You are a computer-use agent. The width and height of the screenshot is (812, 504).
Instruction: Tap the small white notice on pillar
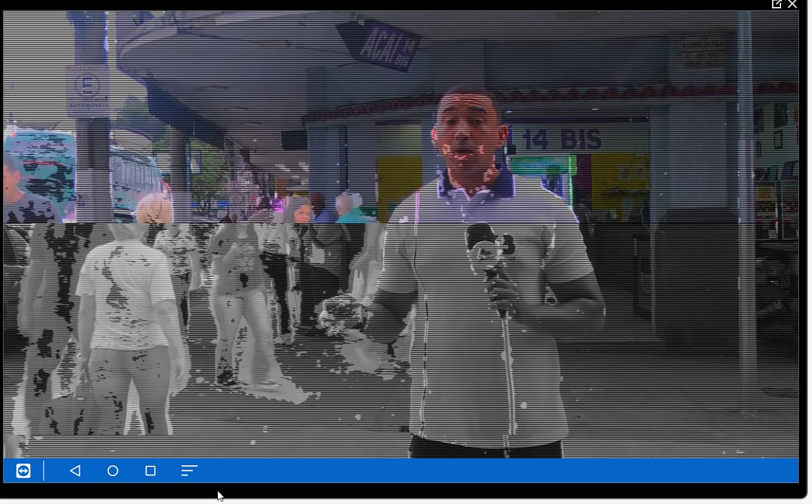pyautogui.click(x=702, y=52)
